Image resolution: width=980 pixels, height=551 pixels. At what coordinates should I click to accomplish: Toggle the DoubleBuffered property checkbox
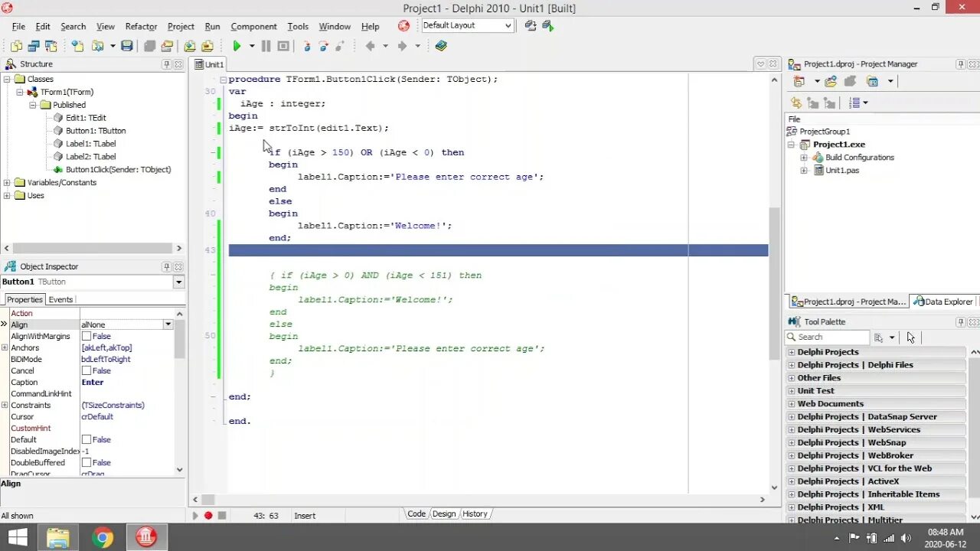pos(87,462)
